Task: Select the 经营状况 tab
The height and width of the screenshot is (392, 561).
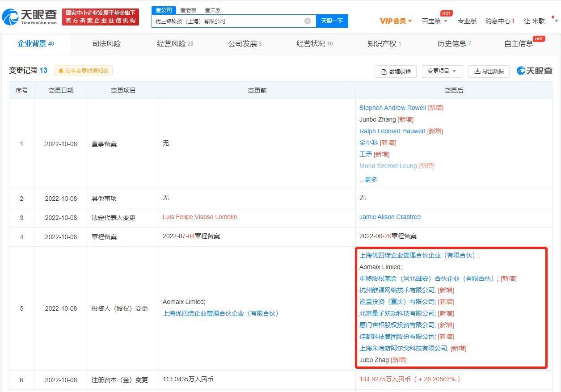Action: (x=315, y=43)
